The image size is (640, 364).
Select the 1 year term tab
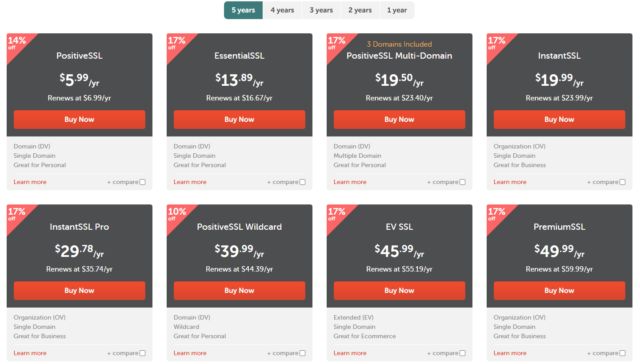click(x=397, y=10)
